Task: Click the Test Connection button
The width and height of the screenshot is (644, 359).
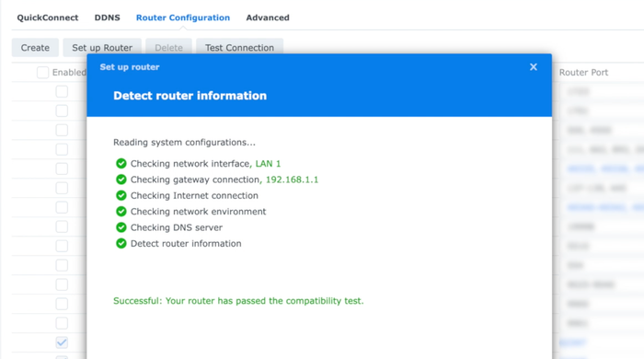Action: tap(239, 48)
